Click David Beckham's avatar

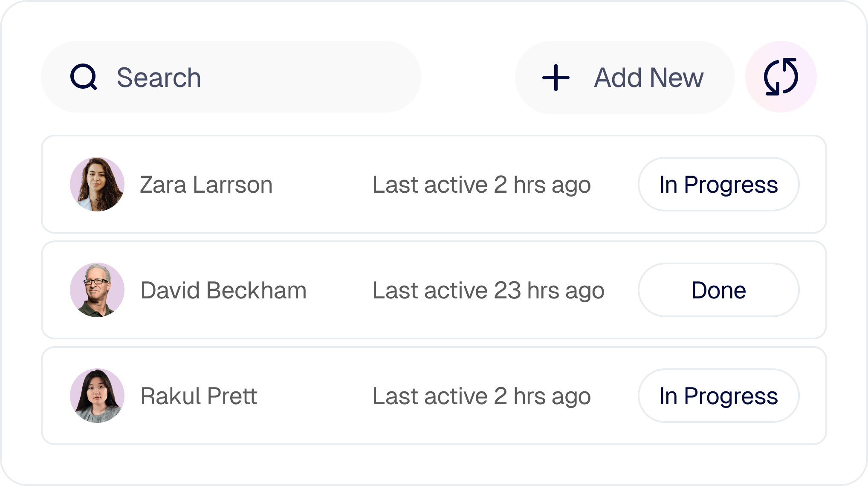(97, 289)
